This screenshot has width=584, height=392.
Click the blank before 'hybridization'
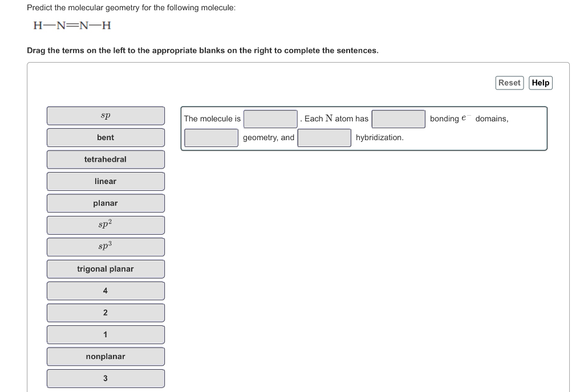(x=324, y=137)
